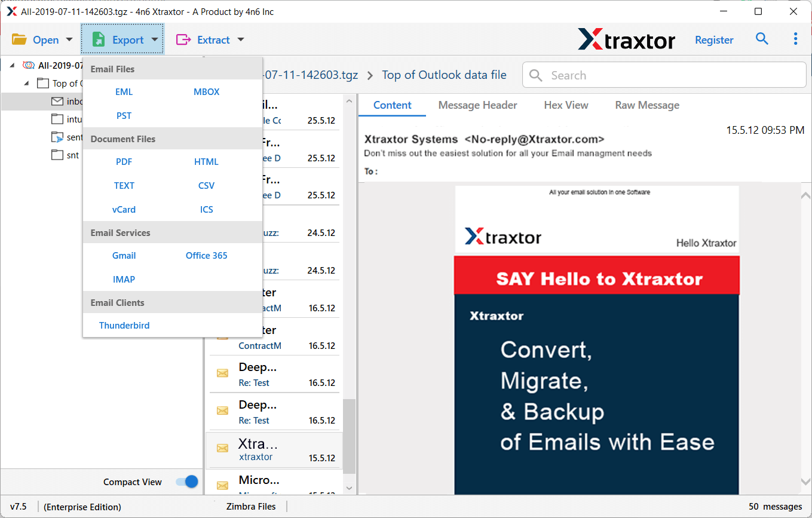Click the Xtraxtor logo in toolbar
812x518 pixels.
tap(626, 39)
